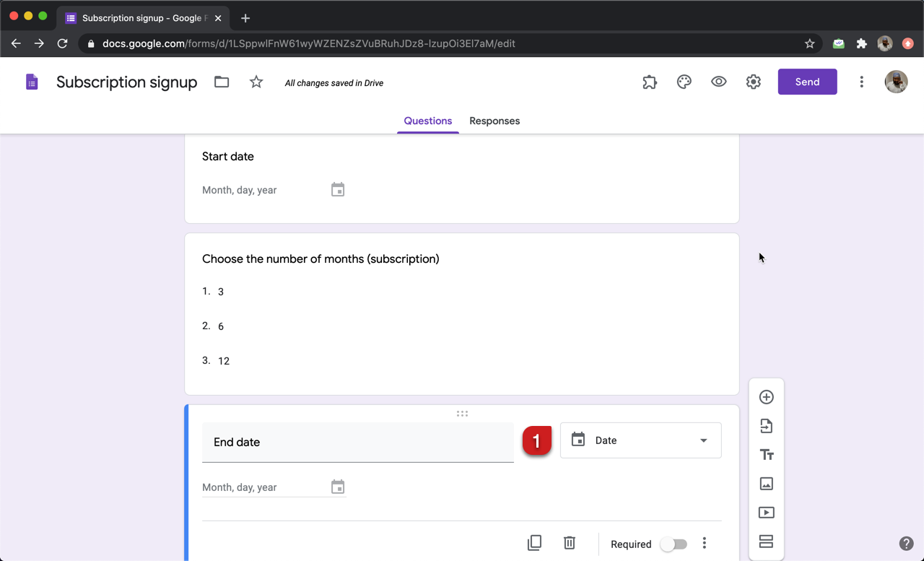This screenshot has height=561, width=924.
Task: Expand the add-ons menu
Action: tap(649, 82)
